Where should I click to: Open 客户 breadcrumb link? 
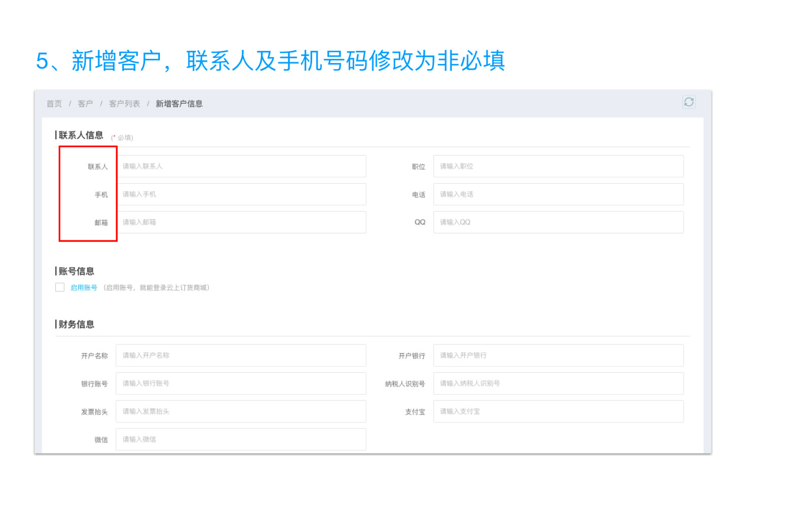click(85, 104)
